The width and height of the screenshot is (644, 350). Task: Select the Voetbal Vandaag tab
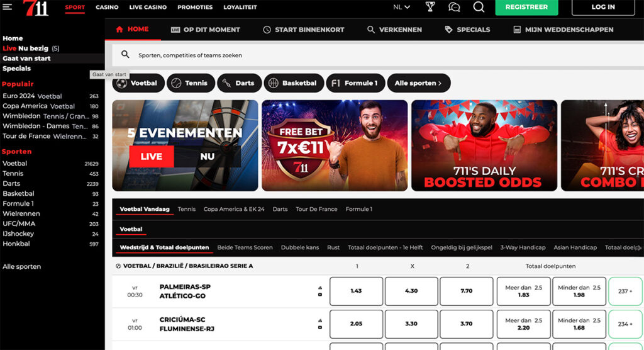(145, 209)
